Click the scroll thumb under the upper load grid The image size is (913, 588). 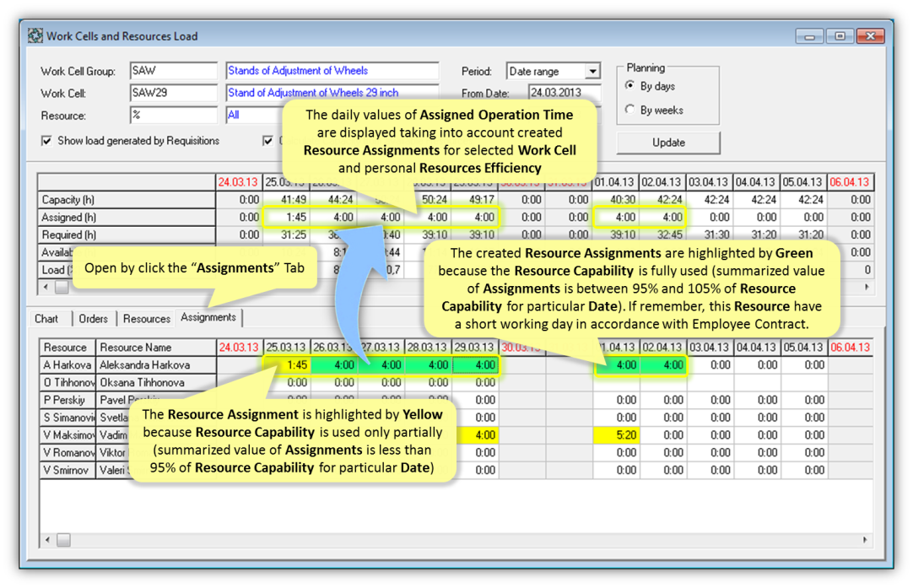coord(62,287)
